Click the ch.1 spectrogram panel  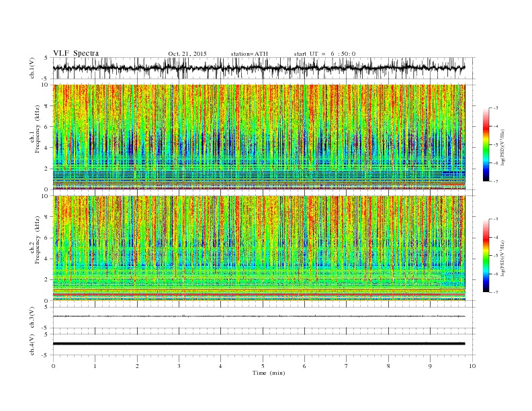[259, 137]
